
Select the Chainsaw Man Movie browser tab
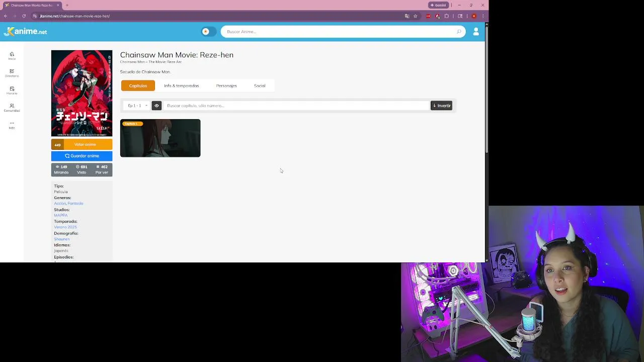click(32, 5)
